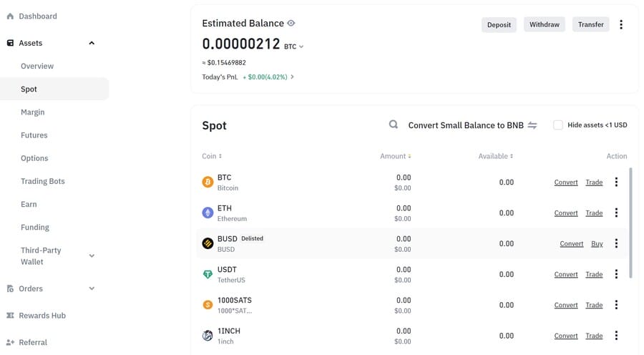Click the Rewards Hub ticket icon
This screenshot has height=355, width=644.
click(10, 316)
